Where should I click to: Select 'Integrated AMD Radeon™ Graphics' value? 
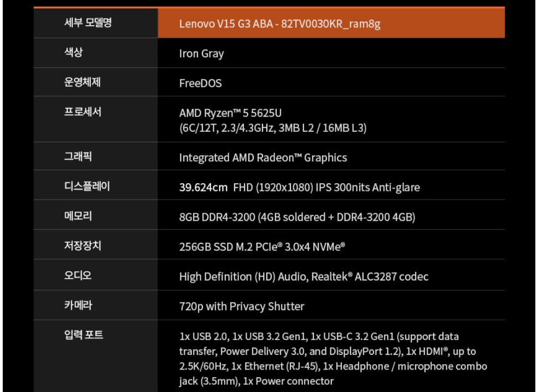[x=263, y=158]
